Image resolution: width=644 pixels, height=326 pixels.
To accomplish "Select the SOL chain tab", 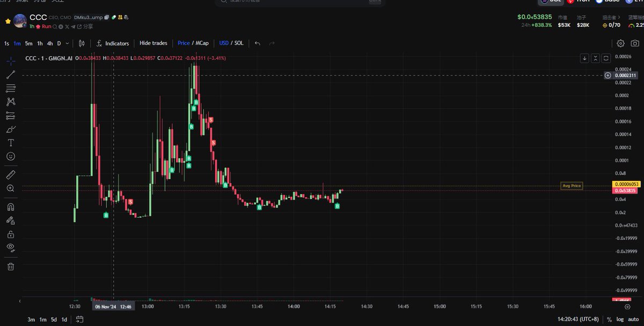I will (551, 2).
